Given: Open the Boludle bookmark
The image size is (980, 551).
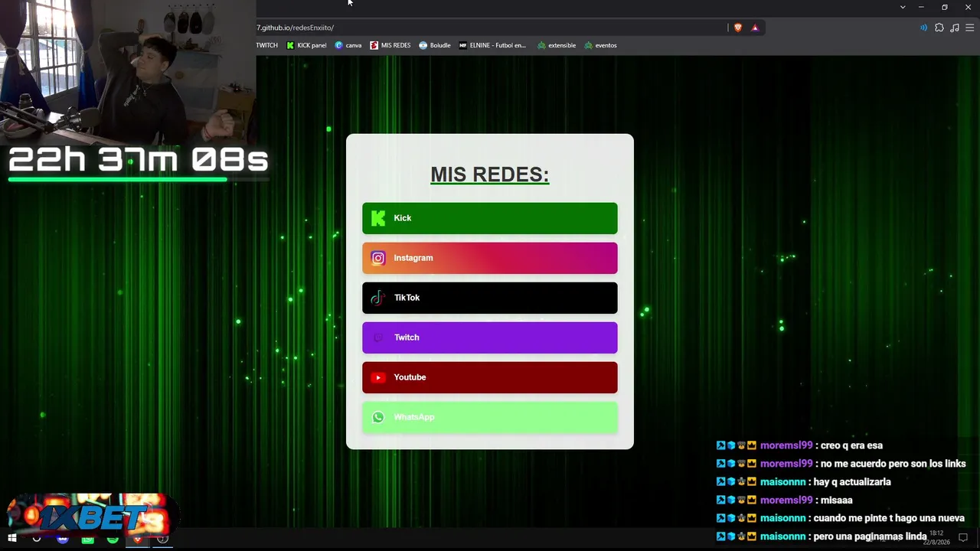Looking at the screenshot, I should coord(435,45).
